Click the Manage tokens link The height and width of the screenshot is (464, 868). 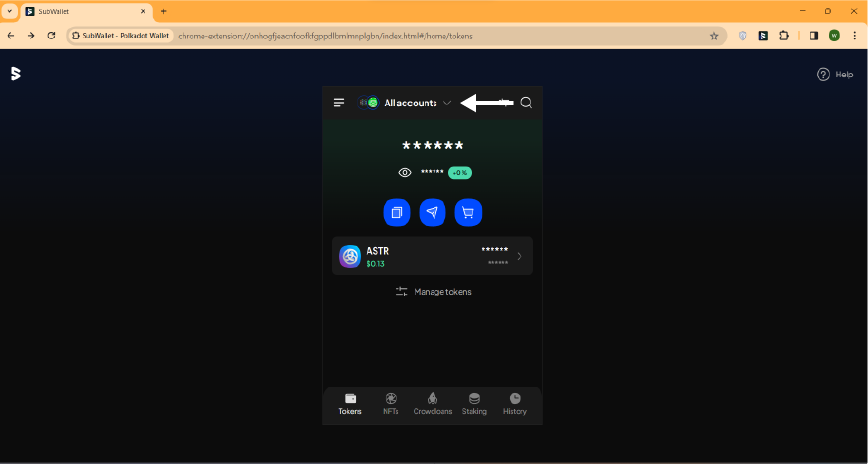[x=433, y=292]
